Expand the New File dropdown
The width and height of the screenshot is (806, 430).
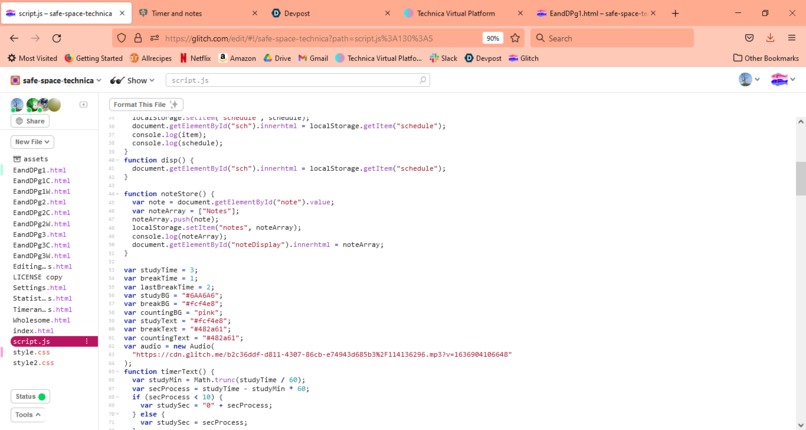(x=32, y=142)
